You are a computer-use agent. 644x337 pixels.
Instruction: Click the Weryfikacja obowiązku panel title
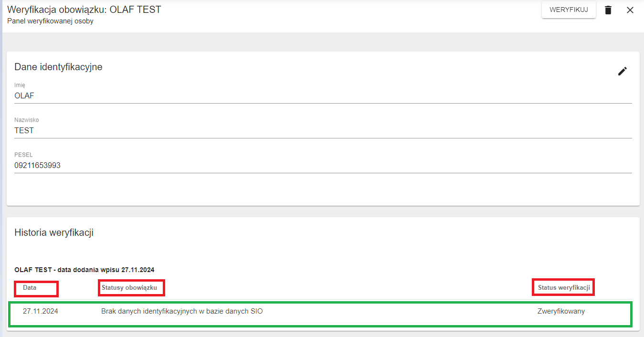[x=84, y=9]
